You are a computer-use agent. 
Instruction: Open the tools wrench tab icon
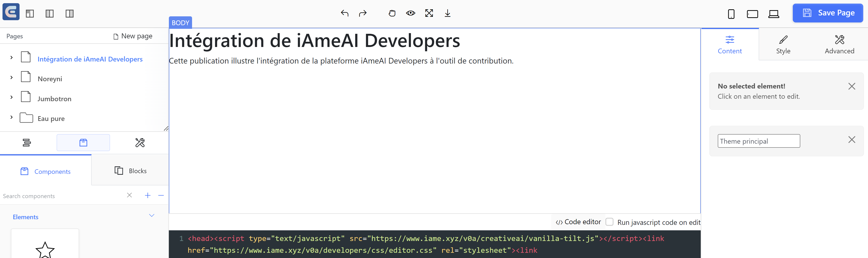click(140, 143)
